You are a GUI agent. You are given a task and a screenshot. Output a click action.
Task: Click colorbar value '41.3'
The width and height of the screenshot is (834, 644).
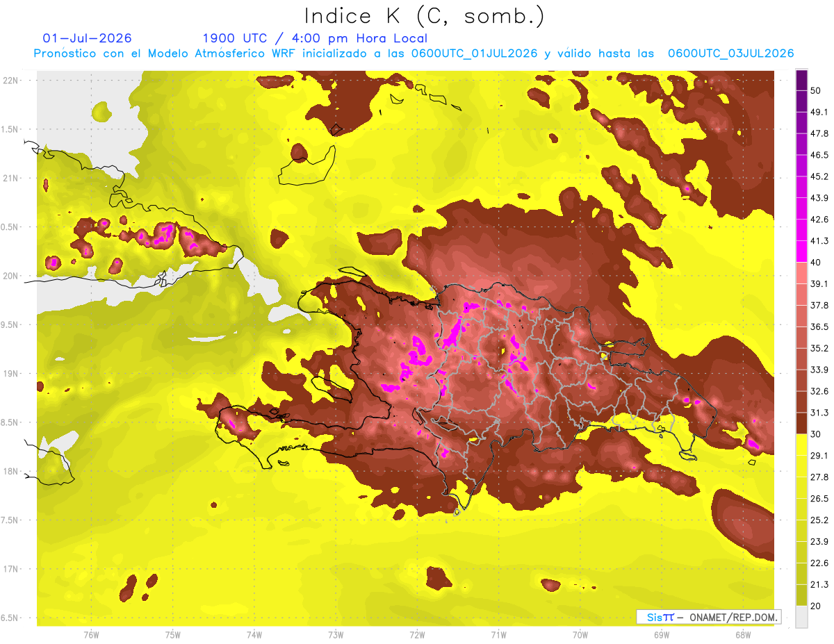coord(819,241)
